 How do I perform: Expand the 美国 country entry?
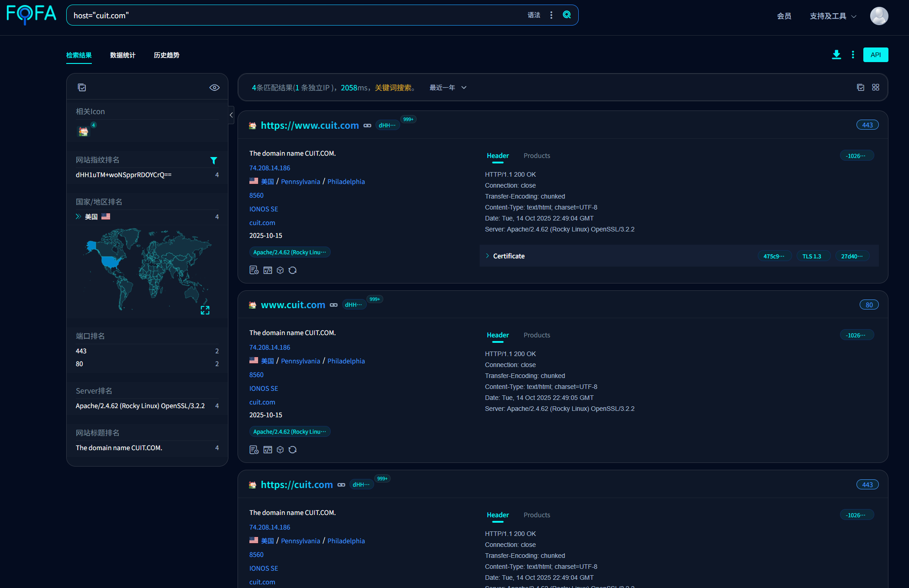(x=78, y=216)
